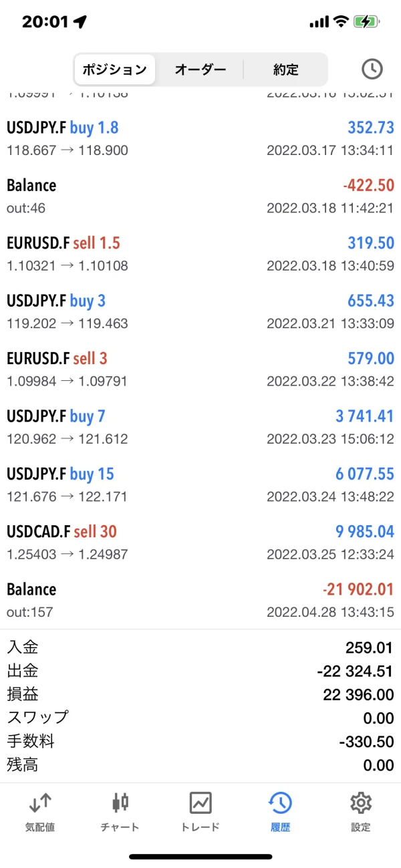Tap the Balance withdrawal -21 902.01 row
Image resolution: width=401 pixels, height=868 pixels.
200,600
